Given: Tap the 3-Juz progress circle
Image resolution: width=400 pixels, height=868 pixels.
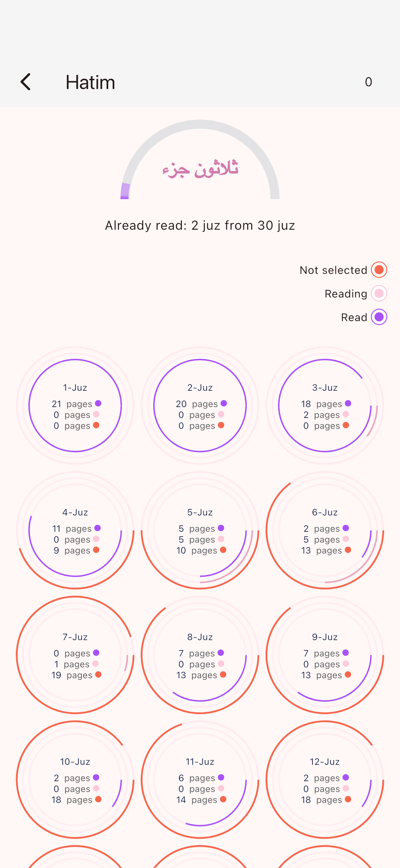Looking at the screenshot, I should coord(325,405).
